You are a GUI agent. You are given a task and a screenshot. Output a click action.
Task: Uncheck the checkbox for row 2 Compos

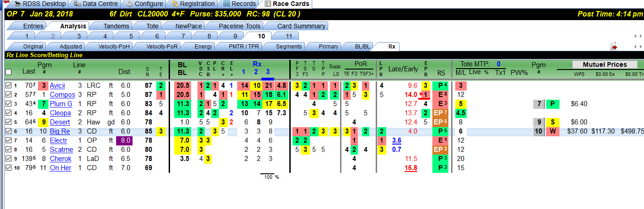coord(8,95)
